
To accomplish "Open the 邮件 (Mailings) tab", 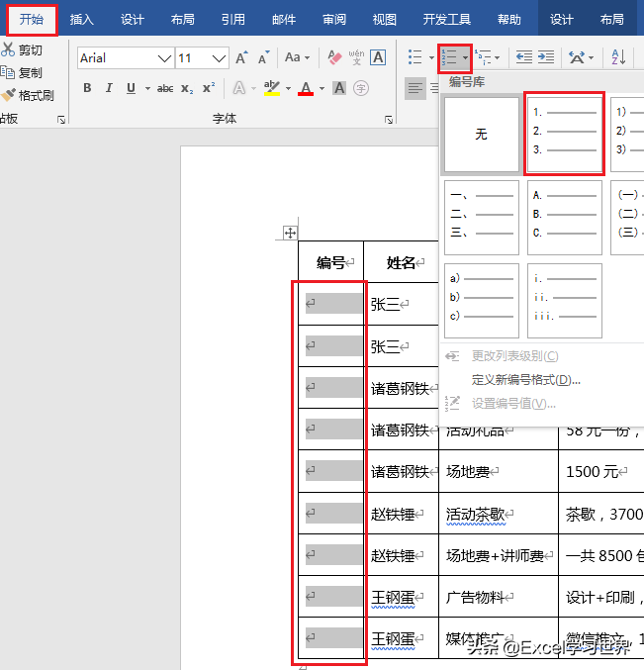I will tap(284, 19).
